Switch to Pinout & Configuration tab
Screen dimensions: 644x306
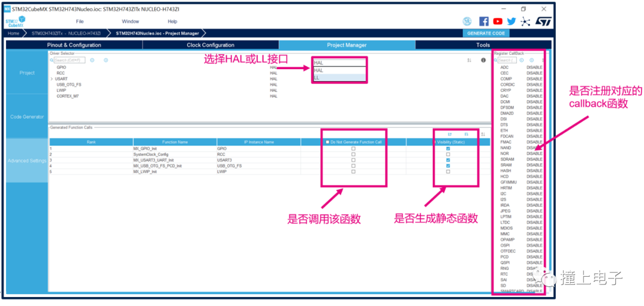74,45
